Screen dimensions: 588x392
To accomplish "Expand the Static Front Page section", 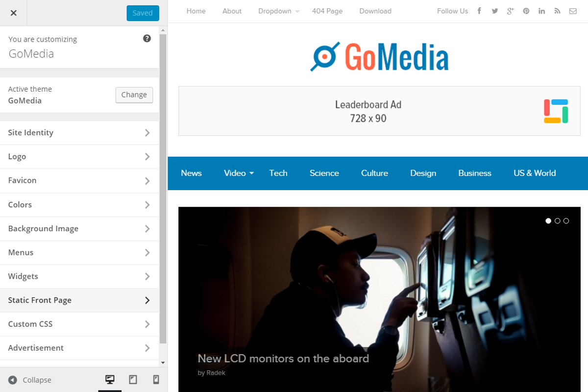I will point(79,300).
